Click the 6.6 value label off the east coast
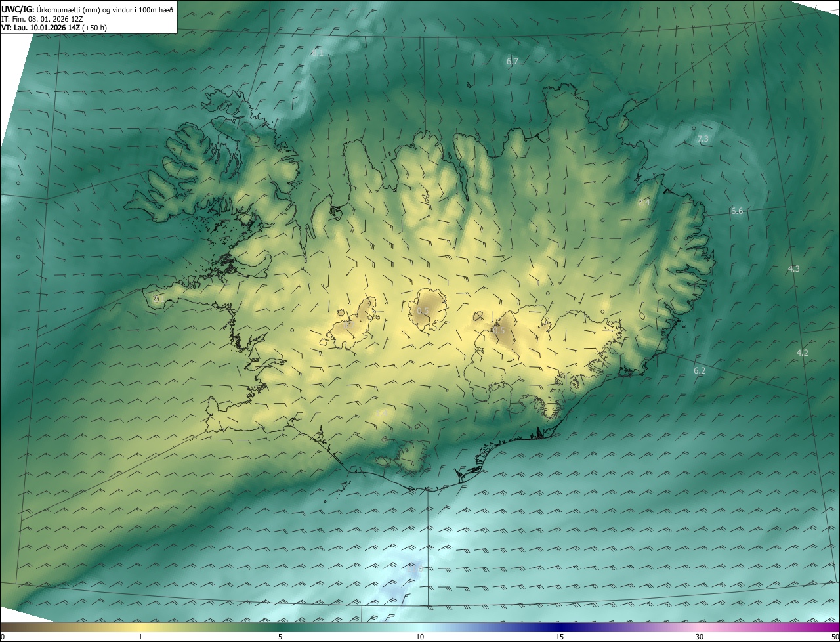The width and height of the screenshot is (840, 642). (737, 211)
